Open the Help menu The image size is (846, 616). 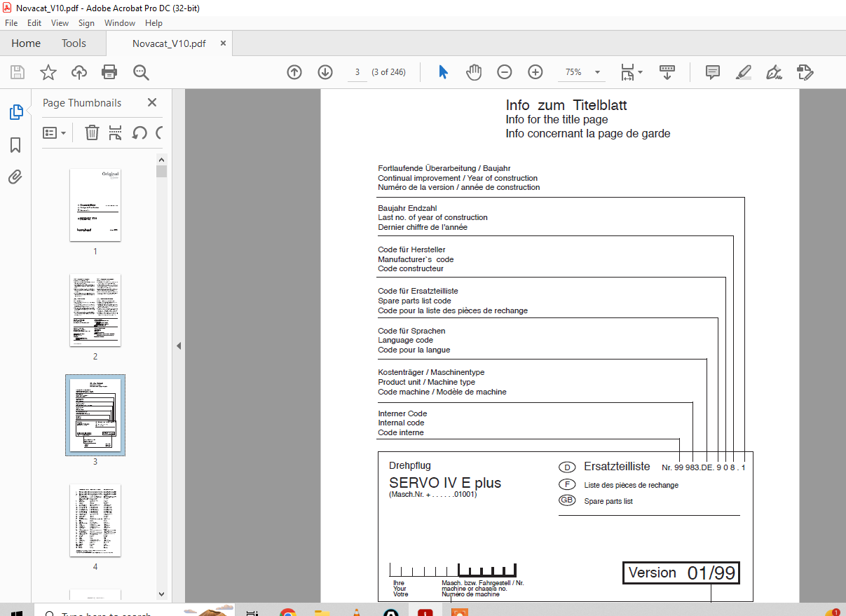tap(153, 23)
